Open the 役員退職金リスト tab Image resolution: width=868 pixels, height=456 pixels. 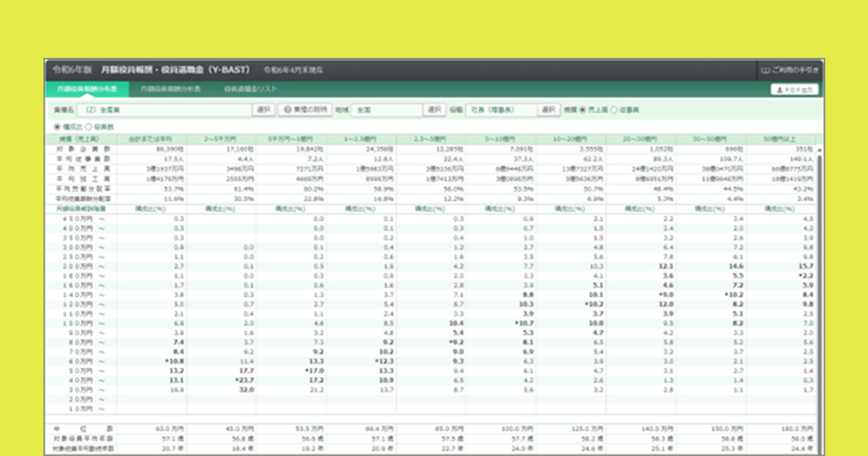(x=251, y=89)
